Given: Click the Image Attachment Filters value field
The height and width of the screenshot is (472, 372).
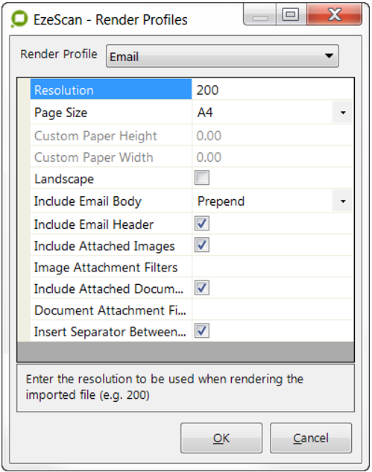Looking at the screenshot, I should [x=272, y=267].
